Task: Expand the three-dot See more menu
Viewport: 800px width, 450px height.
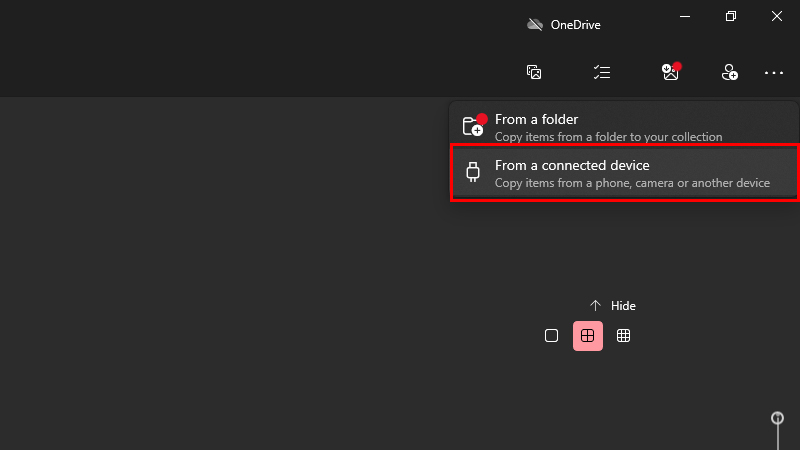Action: coord(774,73)
